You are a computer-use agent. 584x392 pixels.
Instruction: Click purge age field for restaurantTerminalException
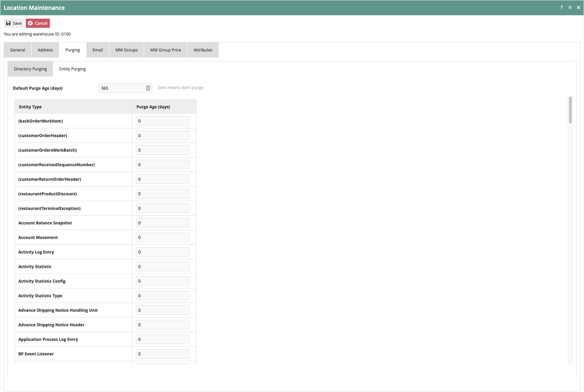point(163,208)
